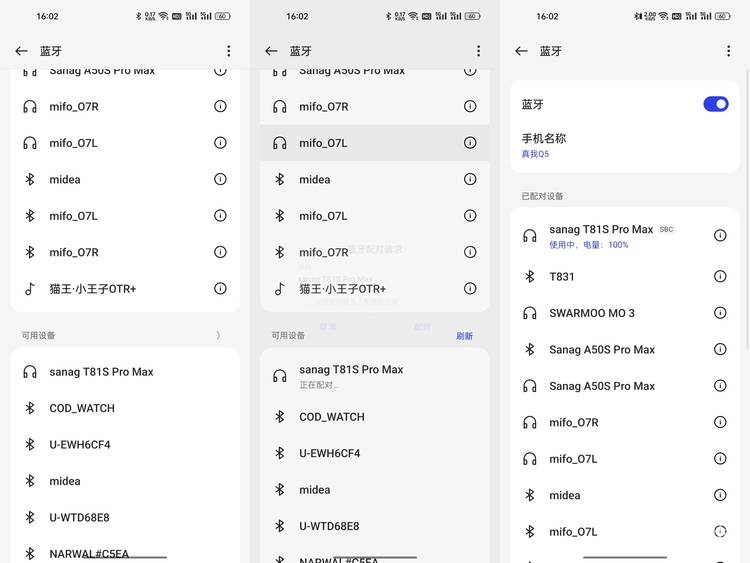Middle screen: select midea under available devices

(x=375, y=489)
